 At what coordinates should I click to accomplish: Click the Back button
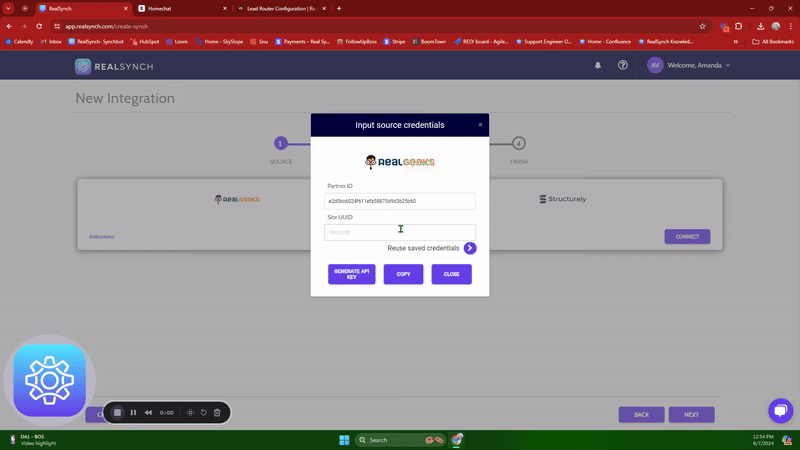tap(641, 414)
